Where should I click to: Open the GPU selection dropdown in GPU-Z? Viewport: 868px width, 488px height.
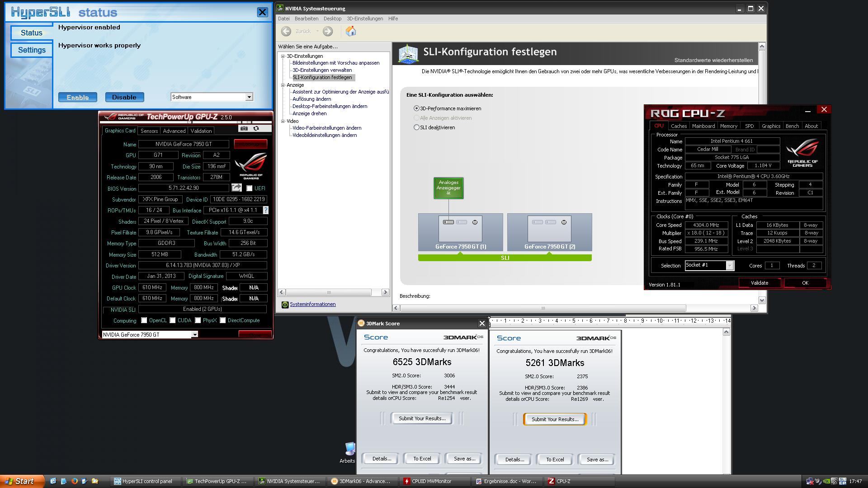[194, 335]
